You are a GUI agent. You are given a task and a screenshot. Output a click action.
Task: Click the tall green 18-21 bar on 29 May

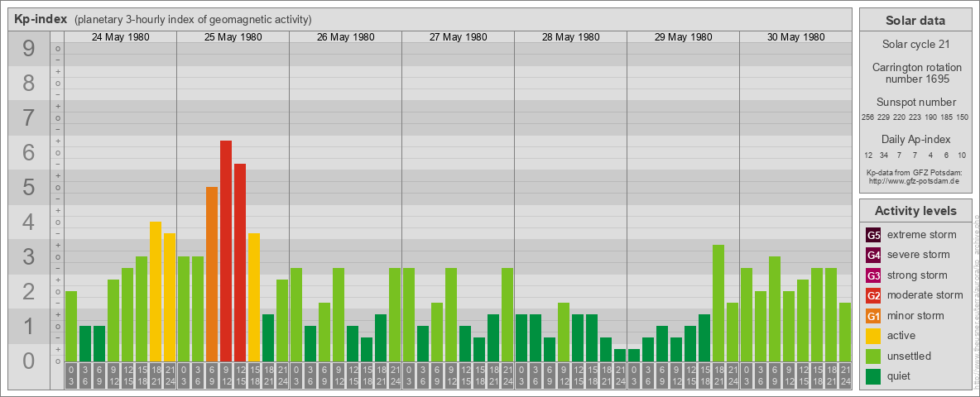click(718, 303)
